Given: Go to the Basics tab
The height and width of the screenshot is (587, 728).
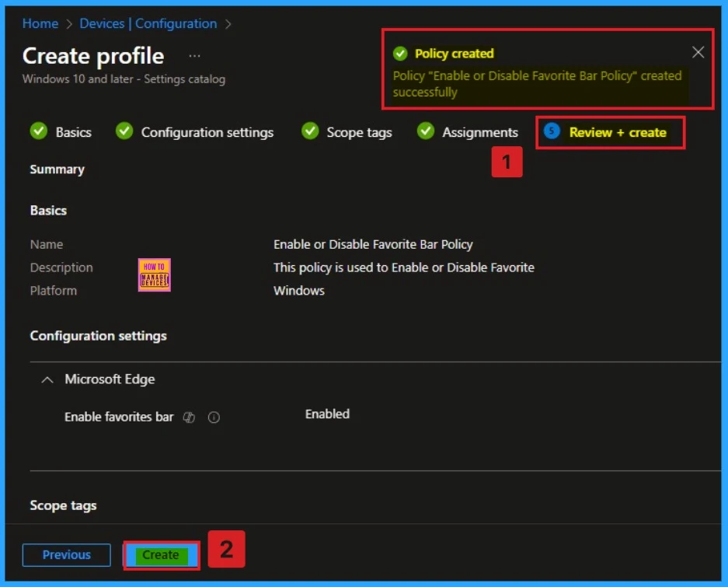Looking at the screenshot, I should tap(73, 132).
